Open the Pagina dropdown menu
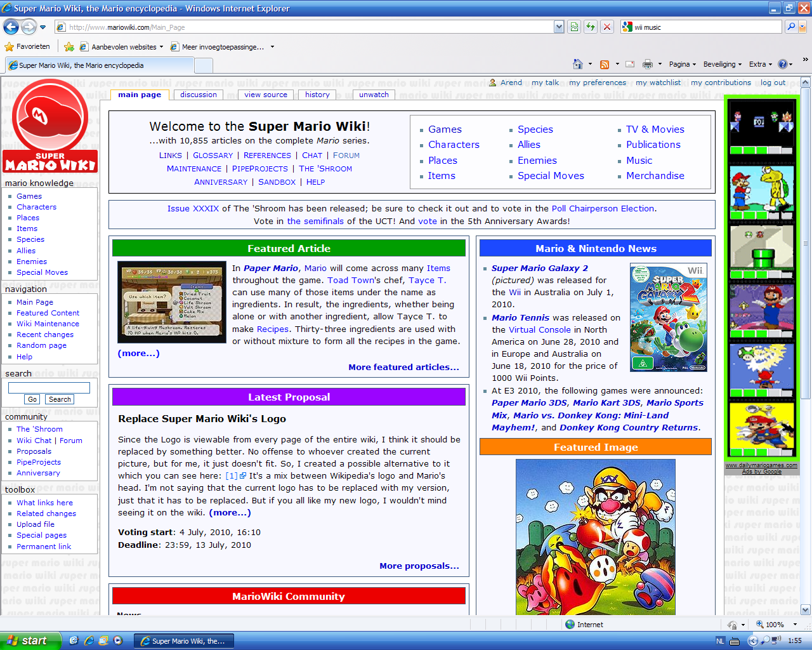The width and height of the screenshot is (812, 650). [682, 64]
